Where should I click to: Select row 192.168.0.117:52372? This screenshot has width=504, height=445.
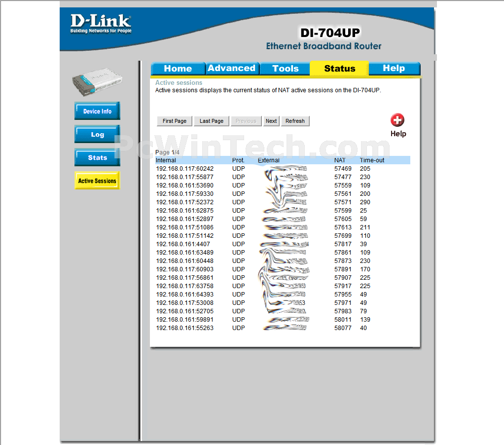click(x=283, y=202)
